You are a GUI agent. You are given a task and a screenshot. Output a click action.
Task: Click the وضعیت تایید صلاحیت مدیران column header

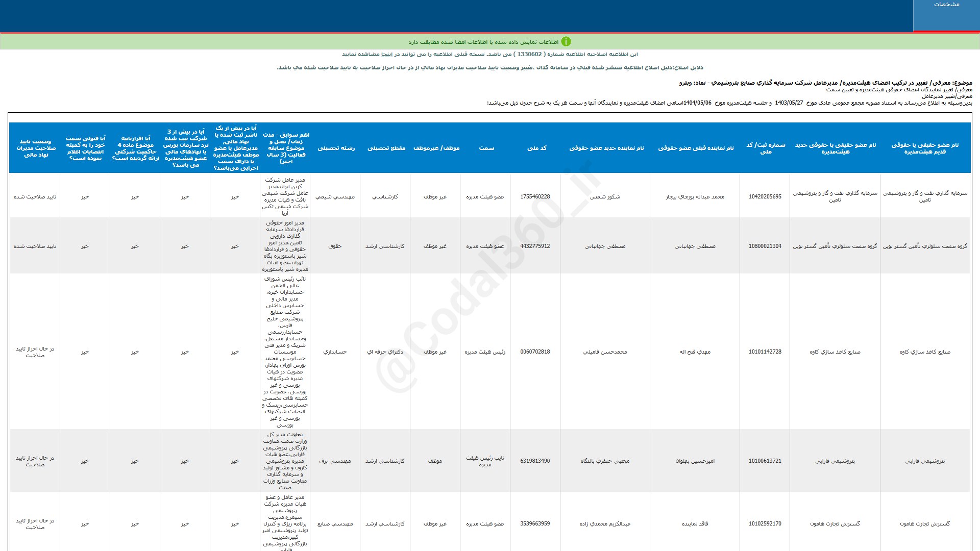35,148
